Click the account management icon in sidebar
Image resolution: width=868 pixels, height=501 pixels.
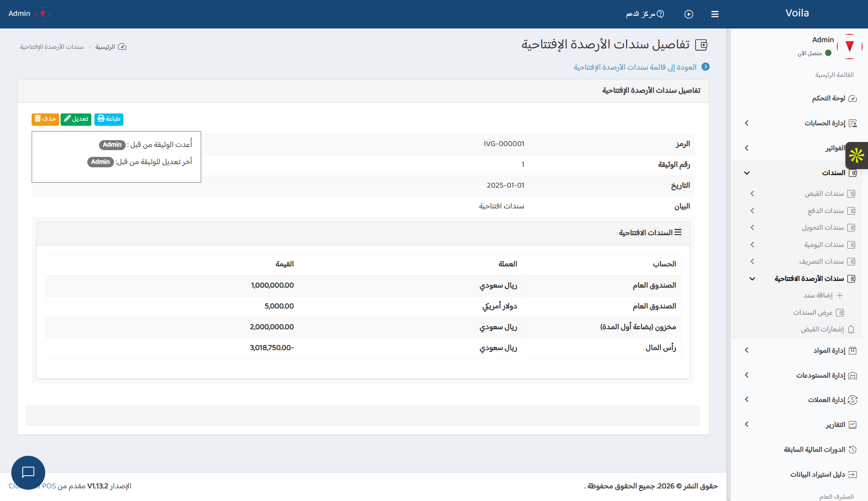pyautogui.click(x=853, y=123)
